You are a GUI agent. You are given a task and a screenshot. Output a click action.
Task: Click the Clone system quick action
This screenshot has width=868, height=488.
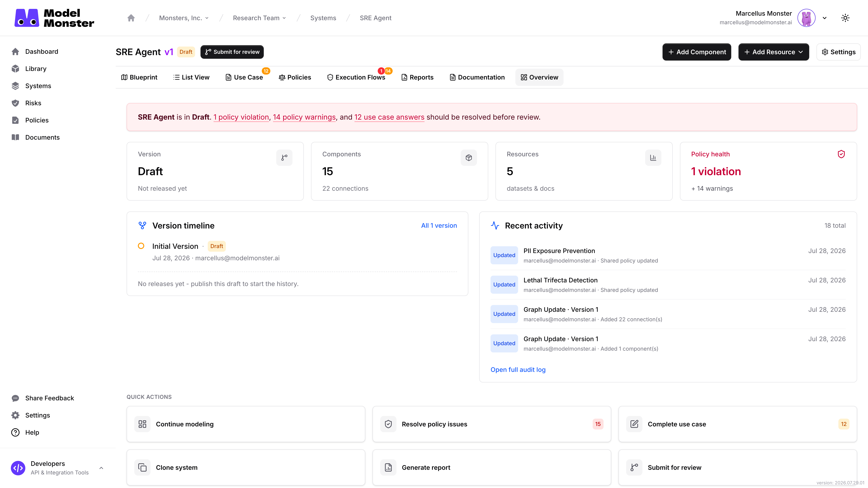point(246,468)
